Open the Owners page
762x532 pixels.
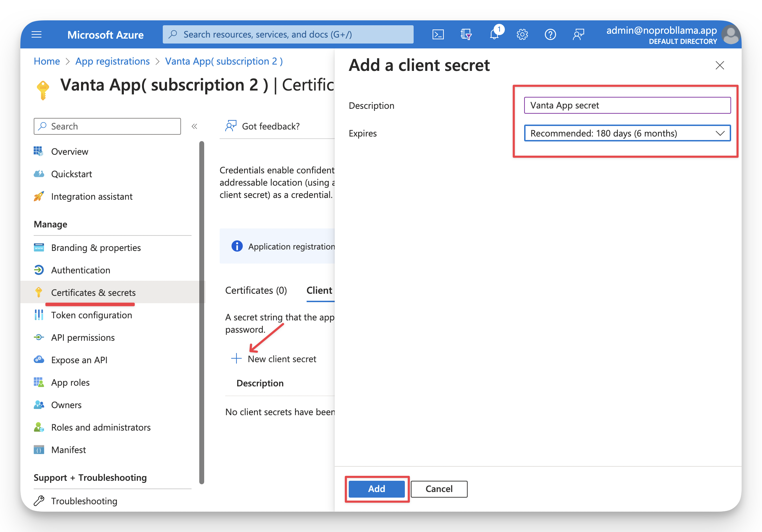pos(66,405)
